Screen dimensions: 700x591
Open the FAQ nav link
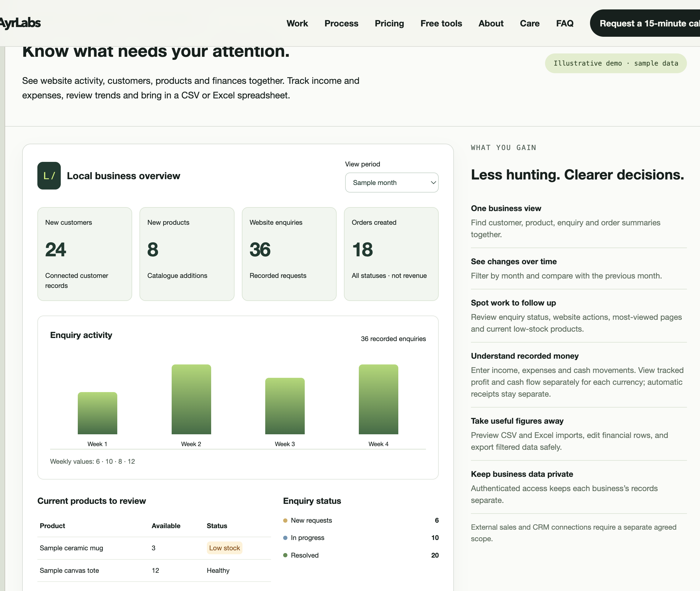point(564,23)
